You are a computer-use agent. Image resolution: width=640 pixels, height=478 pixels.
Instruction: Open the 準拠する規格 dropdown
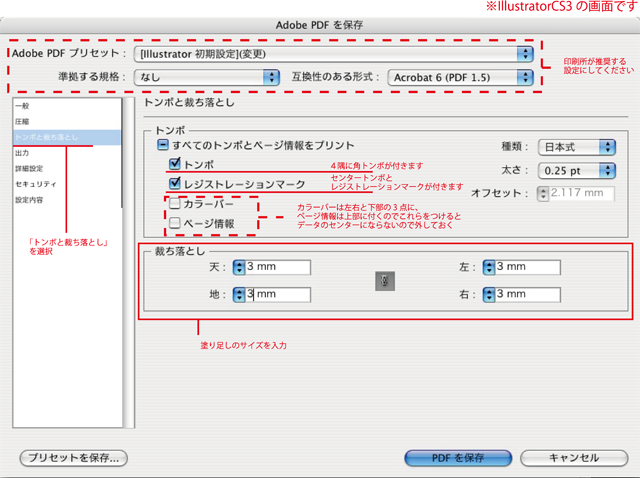pos(207,77)
